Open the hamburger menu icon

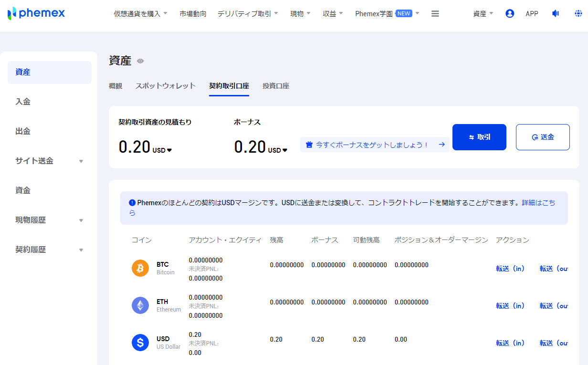[435, 14]
